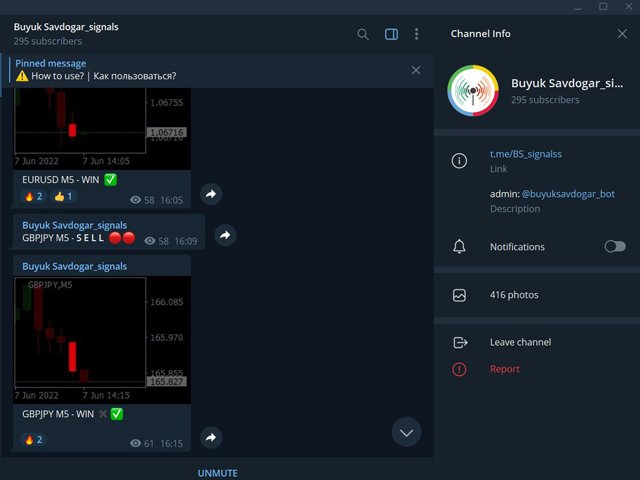Open the Buyuk Savdogar channel avatar
640x480 pixels.
pos(473,91)
